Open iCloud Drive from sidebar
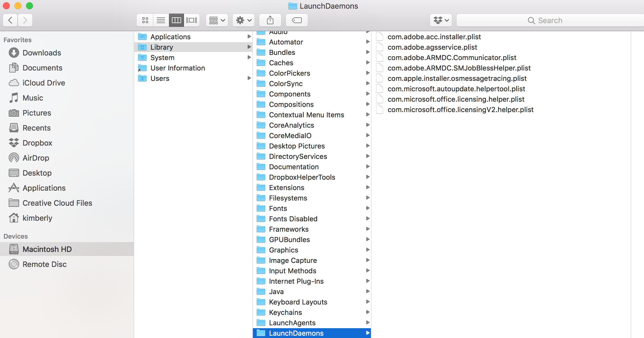The image size is (644, 338). pos(44,83)
